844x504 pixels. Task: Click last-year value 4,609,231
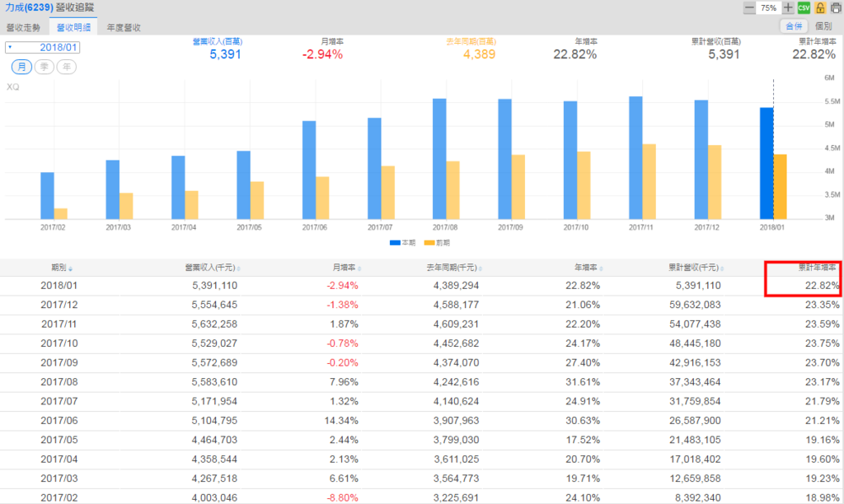pyautogui.click(x=456, y=324)
